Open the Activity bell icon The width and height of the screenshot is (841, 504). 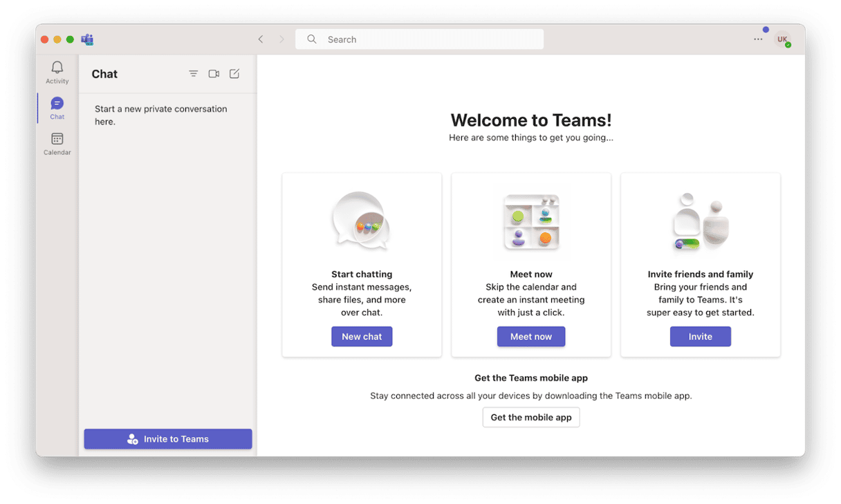(x=57, y=68)
